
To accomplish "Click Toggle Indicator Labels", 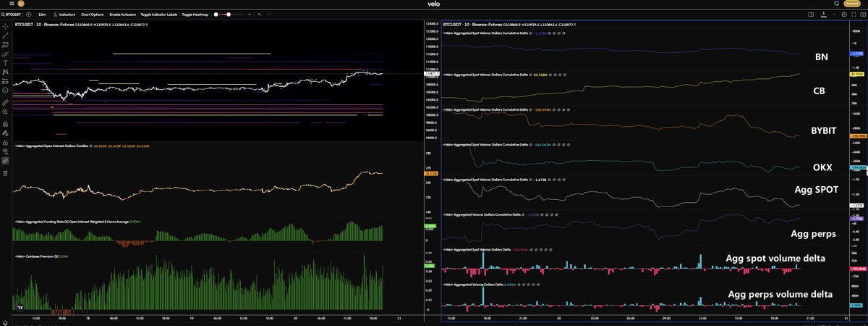I will click(158, 14).
